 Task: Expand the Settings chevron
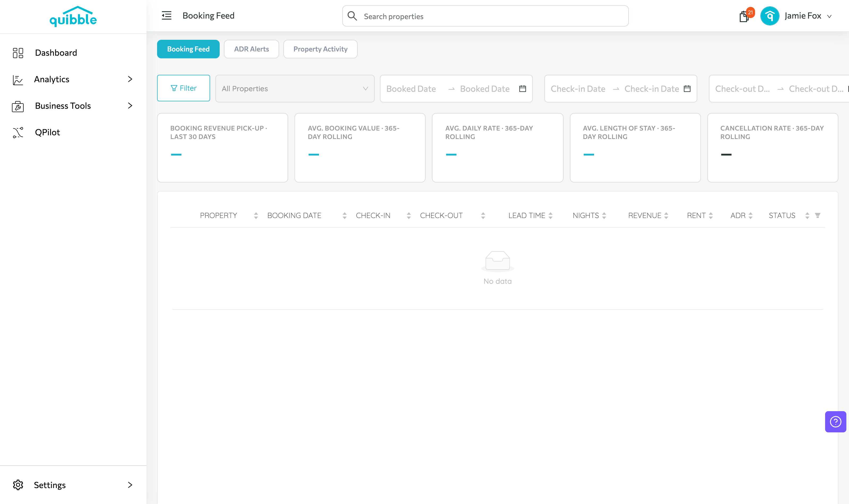click(130, 485)
